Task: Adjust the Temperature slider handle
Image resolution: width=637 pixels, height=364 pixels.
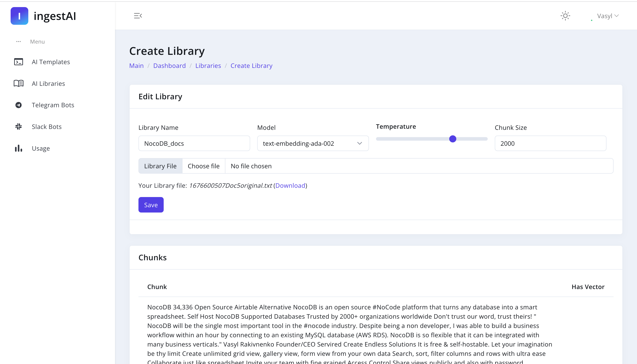Action: coord(453,139)
